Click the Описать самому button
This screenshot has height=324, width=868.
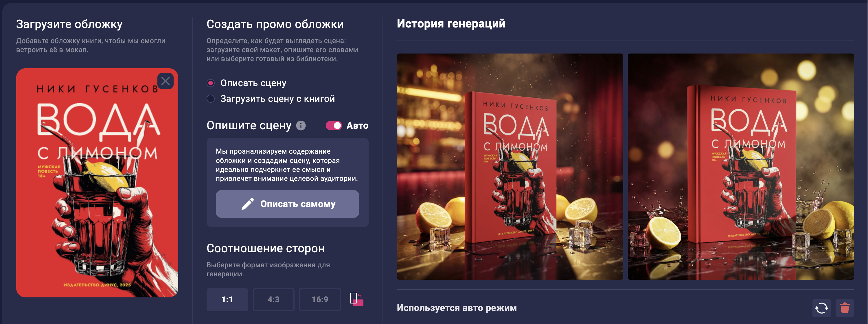pyautogui.click(x=287, y=204)
